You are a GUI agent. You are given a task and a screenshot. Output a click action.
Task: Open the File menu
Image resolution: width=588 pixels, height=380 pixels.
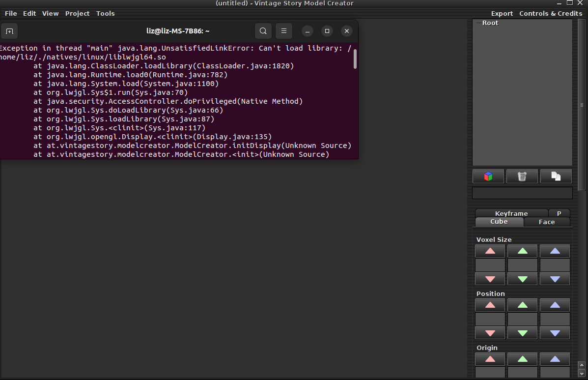11,14
